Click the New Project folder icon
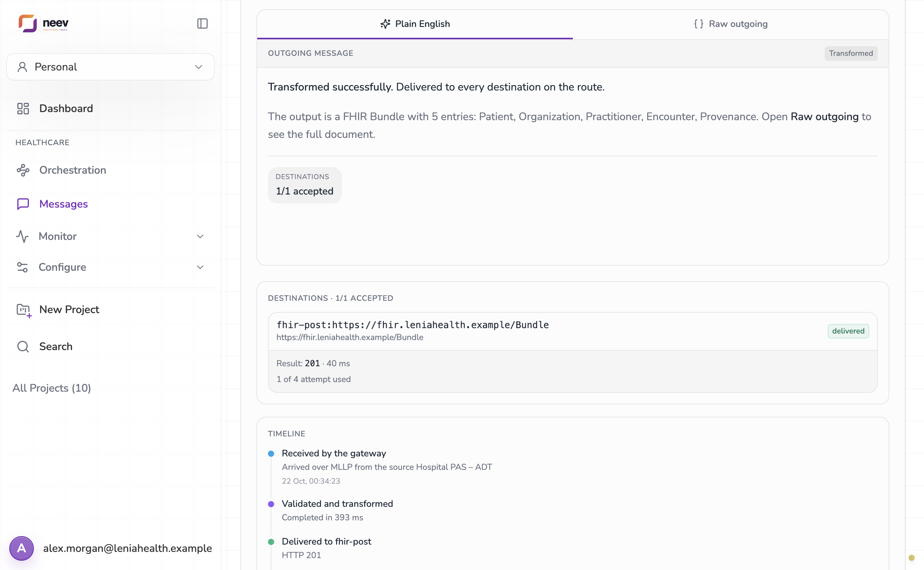 (24, 310)
